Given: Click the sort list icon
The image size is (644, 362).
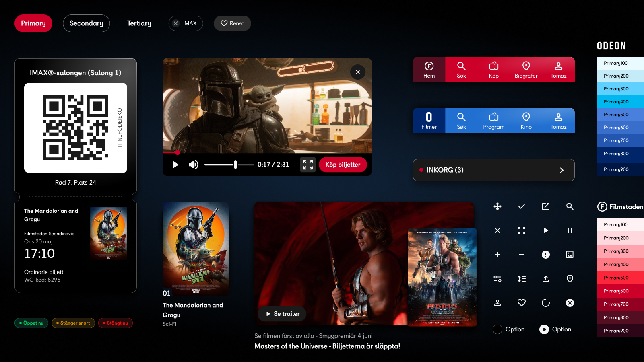Looking at the screenshot, I should click(522, 279).
